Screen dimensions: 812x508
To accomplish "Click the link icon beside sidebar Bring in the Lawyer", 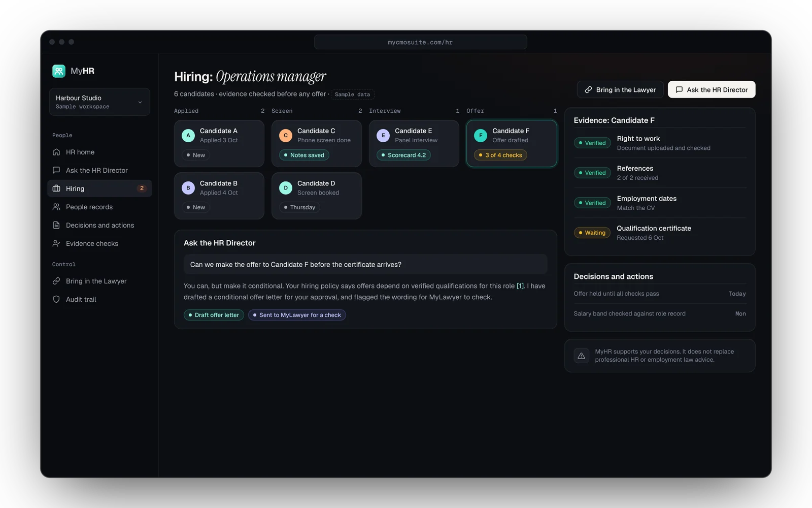I will pyautogui.click(x=56, y=281).
